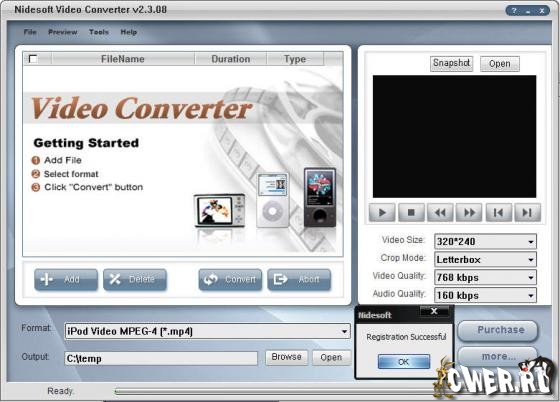Open the Tools menu
Image resolution: width=560 pixels, height=402 pixels.
[x=99, y=32]
